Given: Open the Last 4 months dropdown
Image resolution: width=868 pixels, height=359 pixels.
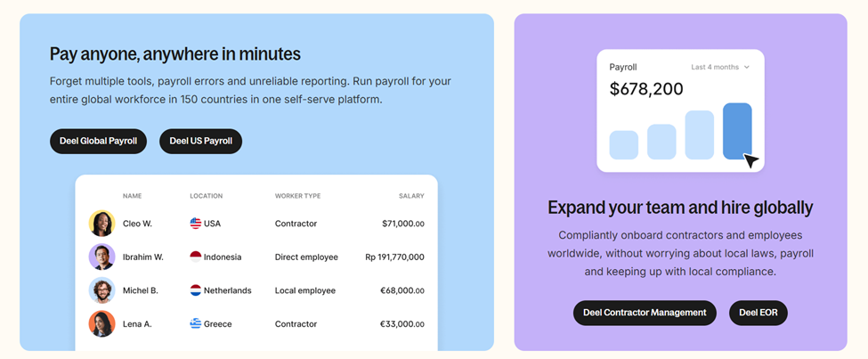Looking at the screenshot, I should [720, 67].
